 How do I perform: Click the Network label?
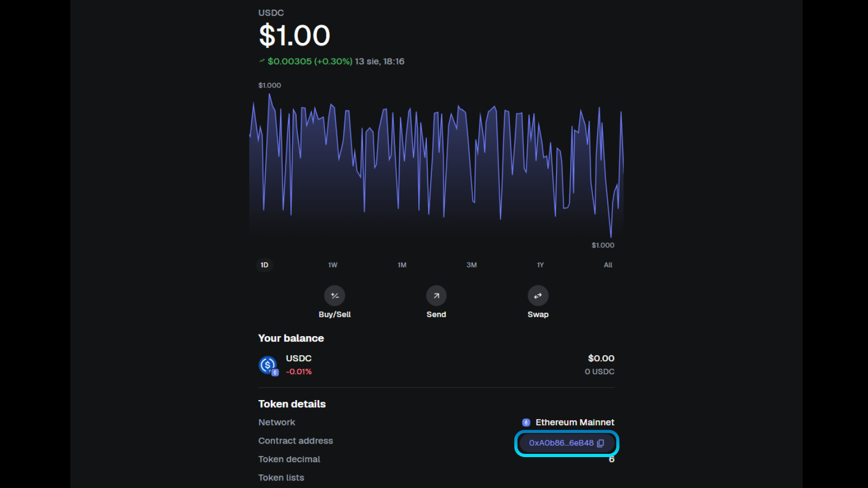point(277,422)
